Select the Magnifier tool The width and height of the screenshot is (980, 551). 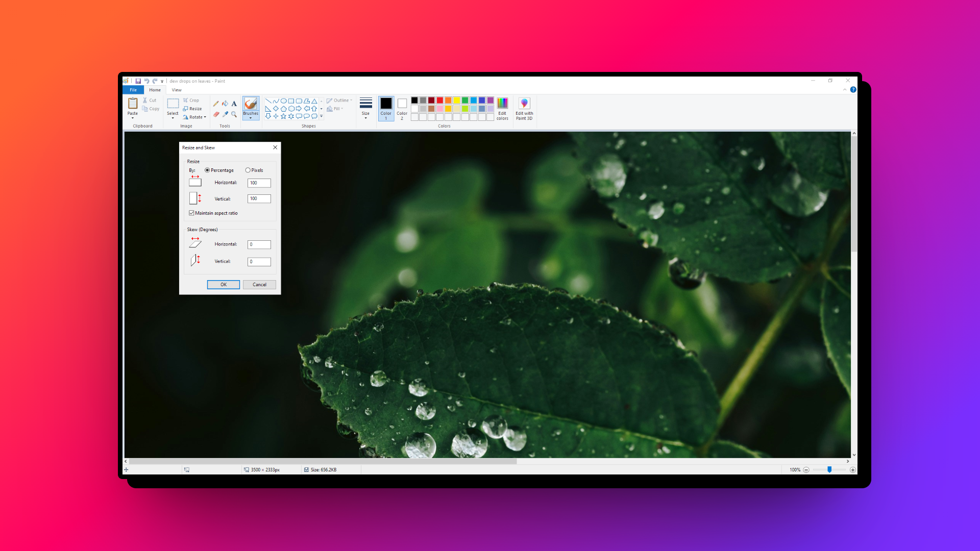coord(234,114)
